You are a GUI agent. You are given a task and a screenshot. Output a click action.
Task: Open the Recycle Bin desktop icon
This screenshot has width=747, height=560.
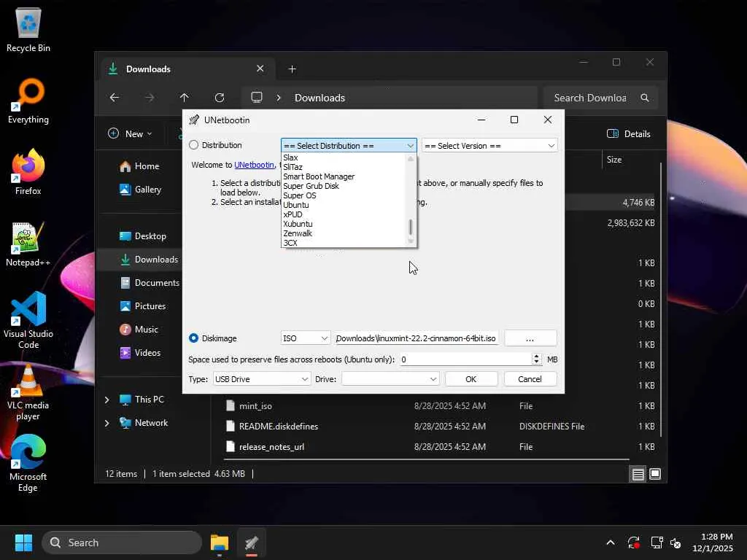(x=28, y=29)
